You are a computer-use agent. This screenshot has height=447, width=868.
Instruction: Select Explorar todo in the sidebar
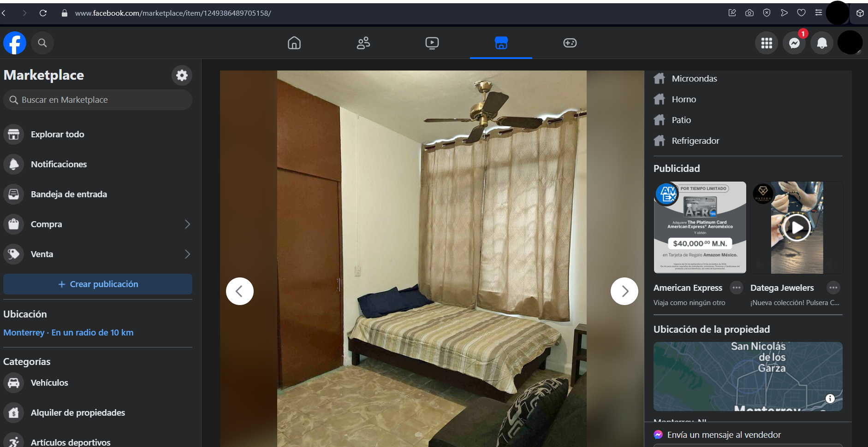[57, 134]
